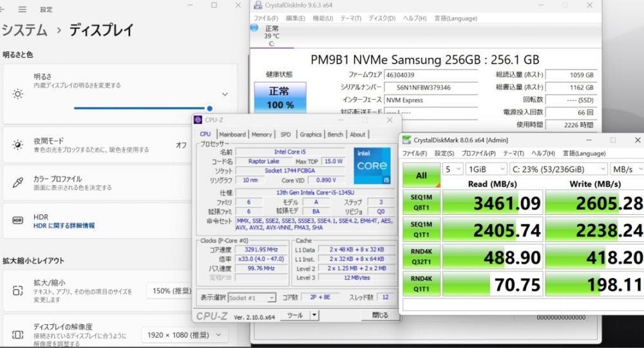
Task: Run the RND4K Q1T1 test button
Action: pos(421,284)
